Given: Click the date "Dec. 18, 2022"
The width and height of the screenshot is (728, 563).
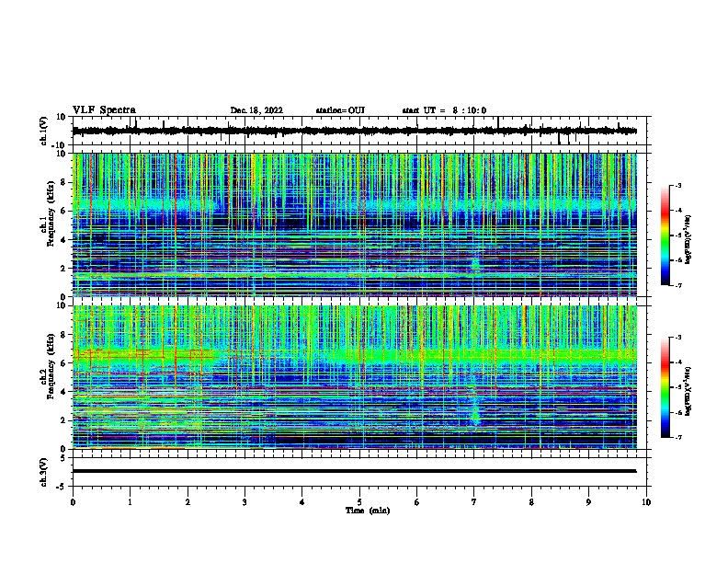Looking at the screenshot, I should pos(256,110).
